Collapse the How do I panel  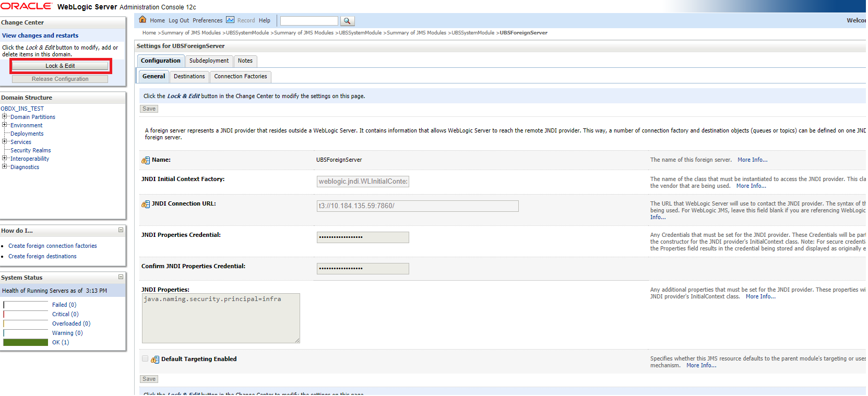point(121,230)
